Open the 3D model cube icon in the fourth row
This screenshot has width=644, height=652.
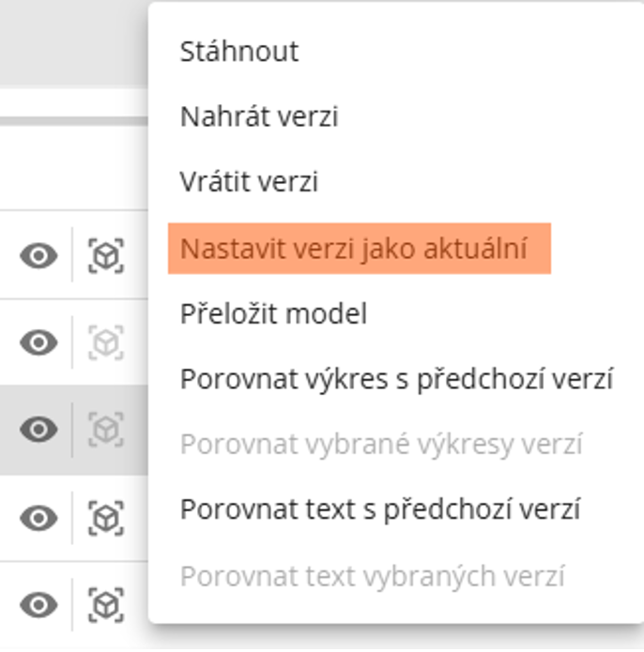[106, 517]
